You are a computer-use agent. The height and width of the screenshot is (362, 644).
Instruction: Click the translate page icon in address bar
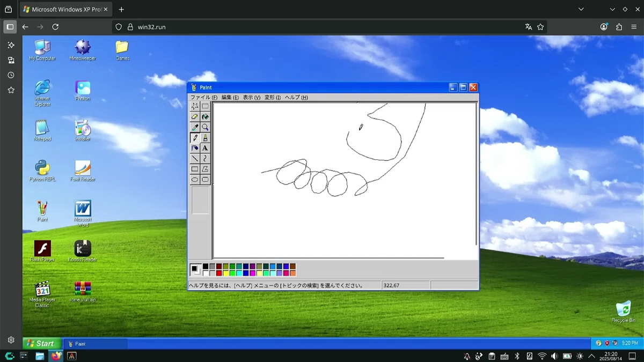[x=529, y=27]
